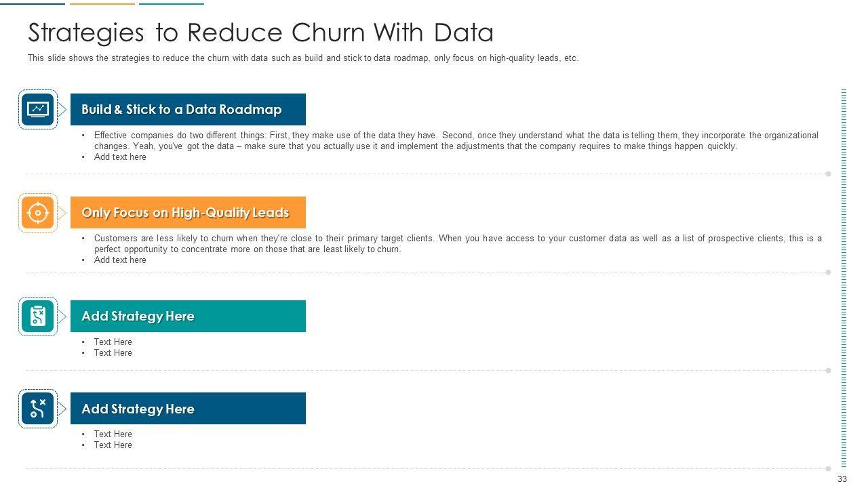The width and height of the screenshot is (868, 488).
Task: Click the teal Add Strategy Here banner
Action: pyautogui.click(x=188, y=317)
